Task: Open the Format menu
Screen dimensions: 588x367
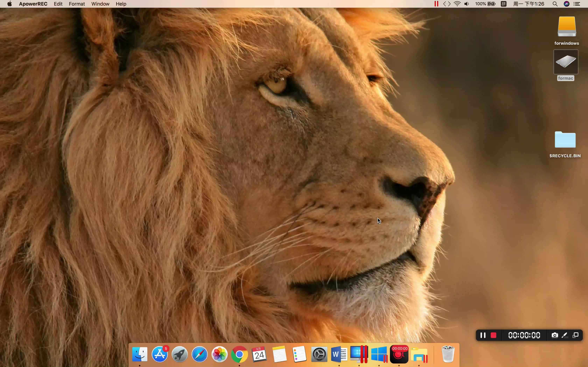Action: pyautogui.click(x=77, y=4)
